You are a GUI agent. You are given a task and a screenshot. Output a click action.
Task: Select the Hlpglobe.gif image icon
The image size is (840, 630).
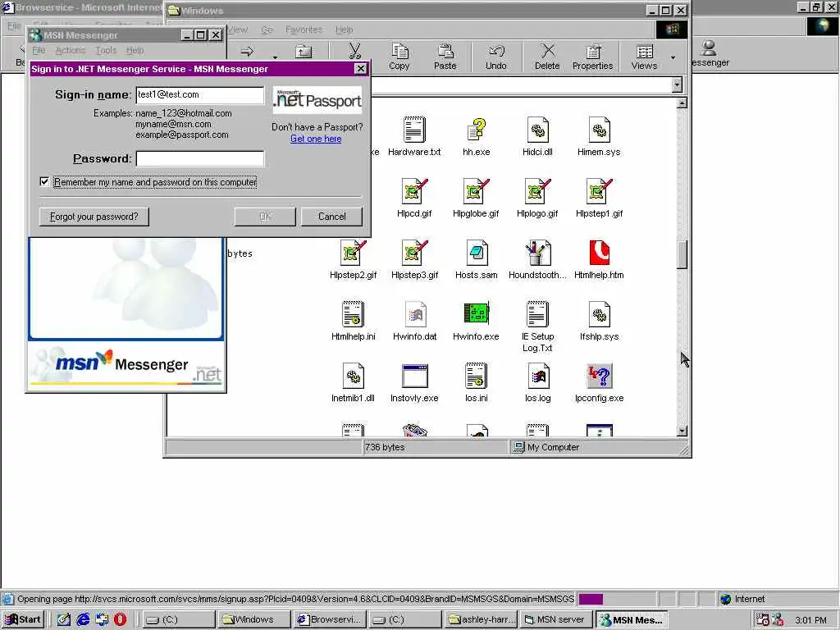pos(476,191)
